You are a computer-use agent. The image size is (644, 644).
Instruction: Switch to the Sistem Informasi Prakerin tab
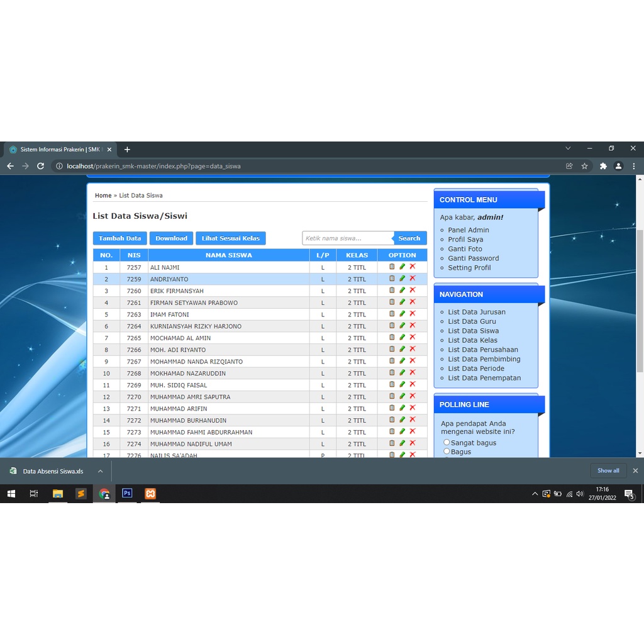click(x=60, y=150)
